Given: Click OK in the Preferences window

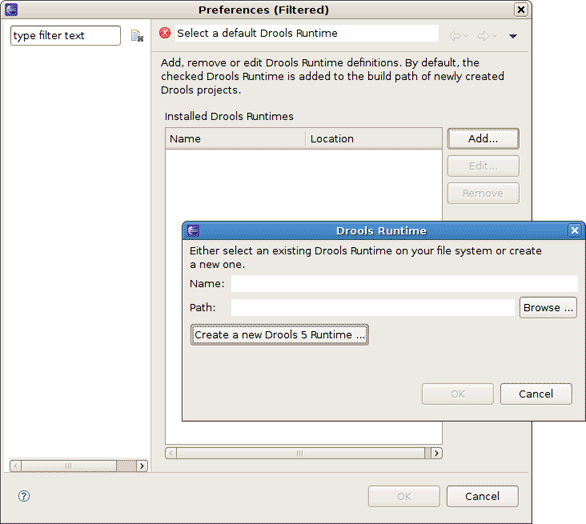Looking at the screenshot, I should pyautogui.click(x=404, y=496).
